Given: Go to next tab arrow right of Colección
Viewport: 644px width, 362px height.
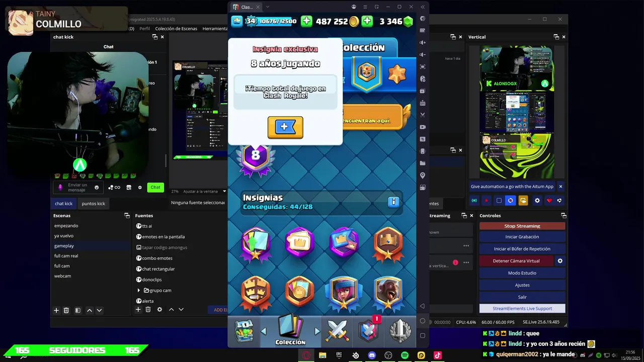Looking at the screenshot, I should (x=317, y=331).
